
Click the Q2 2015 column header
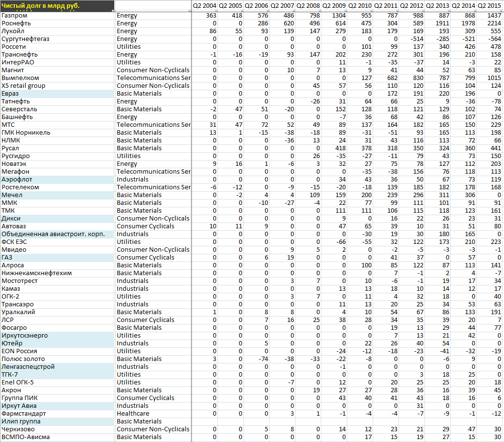489,6
